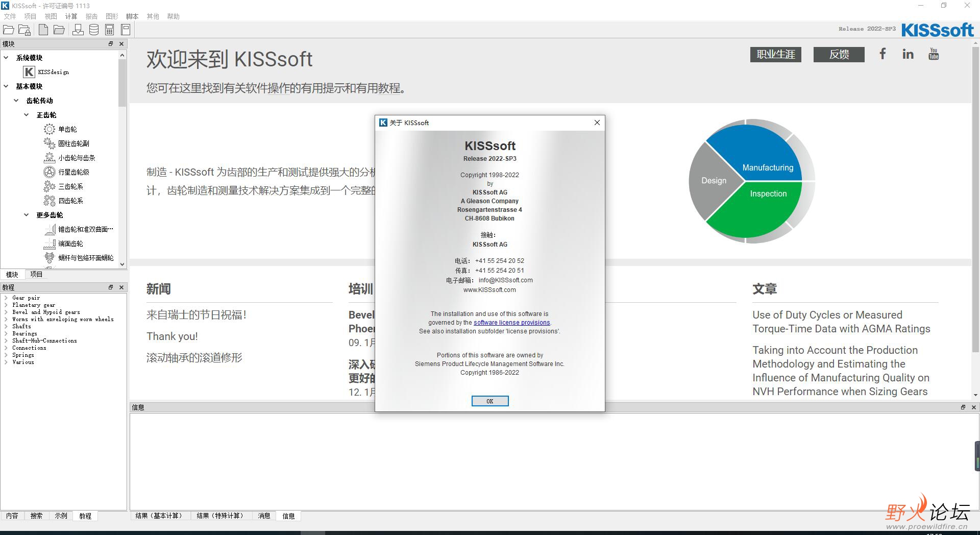Open the LinkedIn icon on welcome page
980x535 pixels.
[908, 54]
